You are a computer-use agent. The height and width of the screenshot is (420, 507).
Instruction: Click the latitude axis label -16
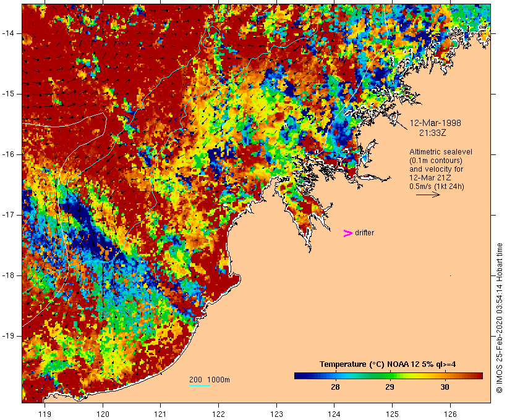8,154
